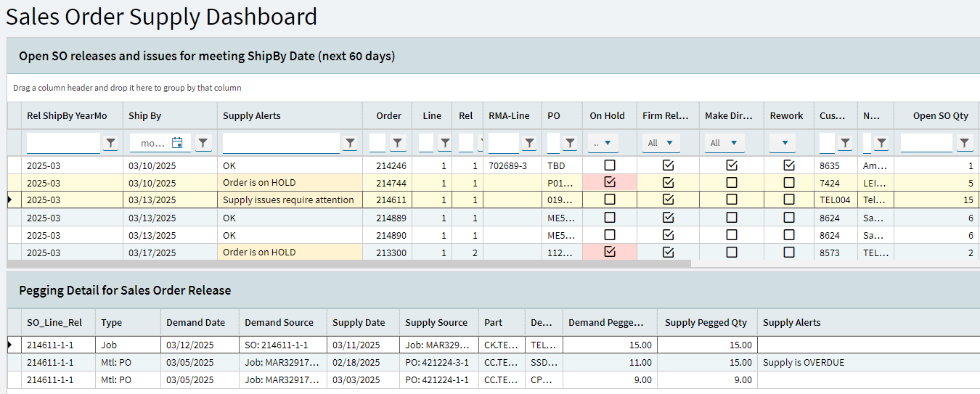The image size is (980, 394).
Task: Open filter funnel for N... column
Action: click(x=881, y=143)
